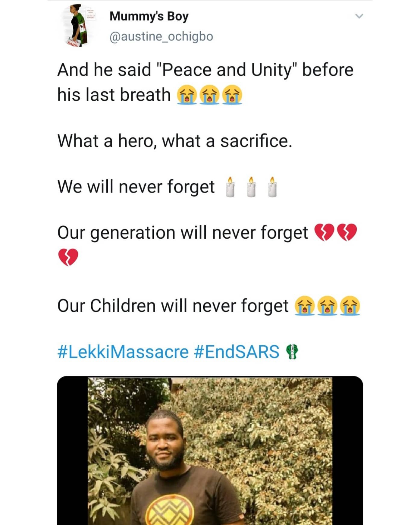The width and height of the screenshot is (420, 525).
Task: Click the line 'We will never forget'
Action: click(x=136, y=187)
